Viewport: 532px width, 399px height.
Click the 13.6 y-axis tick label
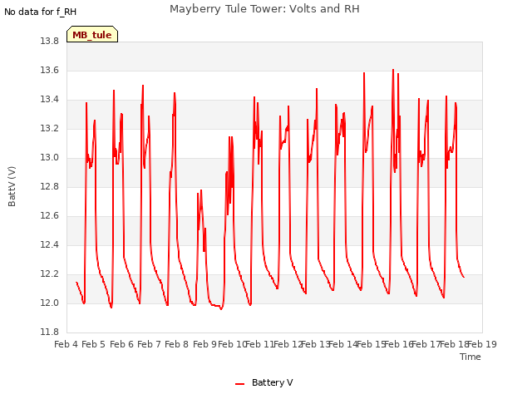pyautogui.click(x=50, y=70)
